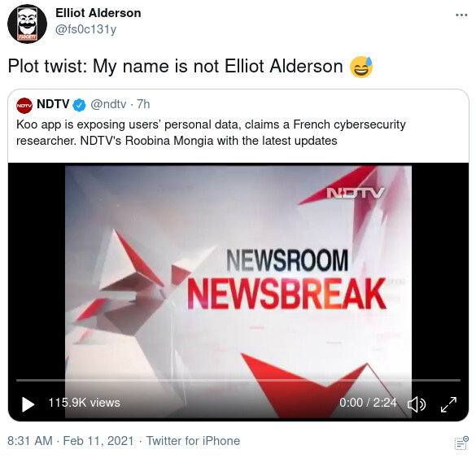Expand the video to fullscreen
Viewport: 476px width, 458px height.
[x=448, y=404]
